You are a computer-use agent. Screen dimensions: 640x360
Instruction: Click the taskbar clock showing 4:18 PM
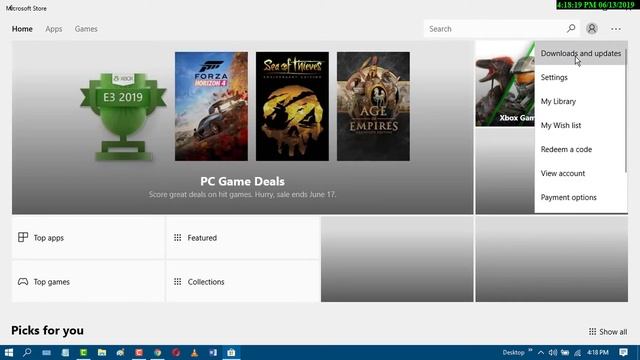tap(598, 353)
